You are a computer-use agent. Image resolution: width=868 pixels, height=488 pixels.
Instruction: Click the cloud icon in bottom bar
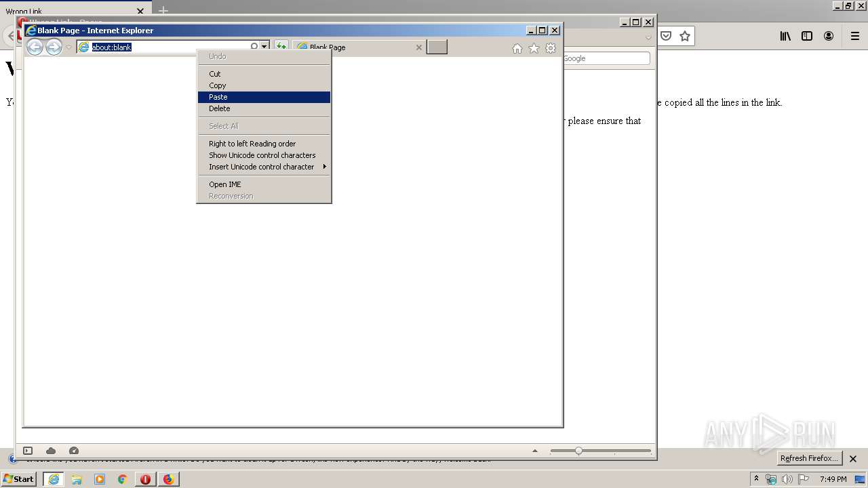(51, 451)
